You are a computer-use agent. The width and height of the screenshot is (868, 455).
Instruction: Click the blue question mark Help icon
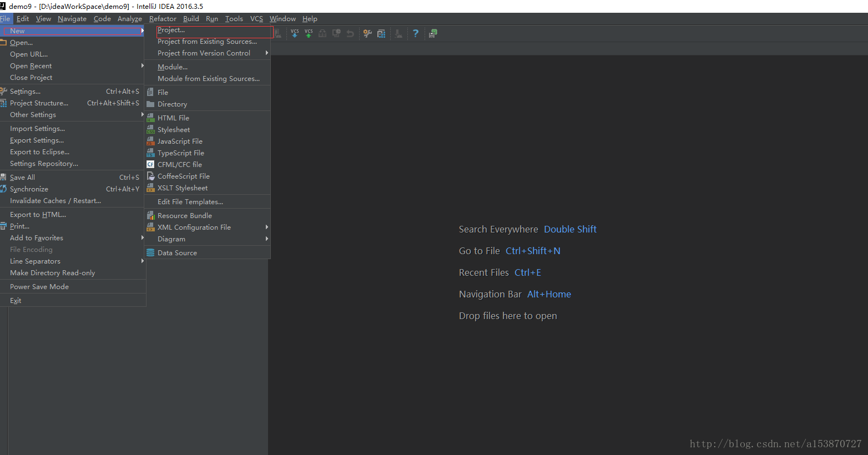(416, 33)
